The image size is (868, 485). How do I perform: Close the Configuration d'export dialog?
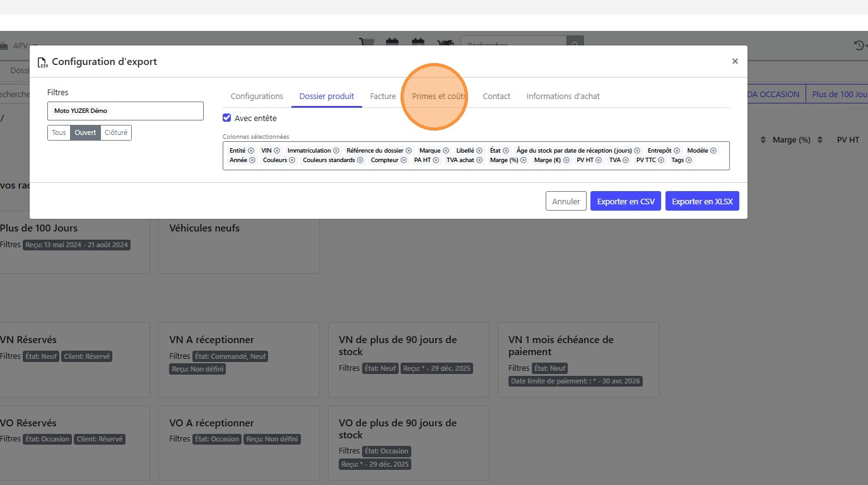tap(735, 61)
